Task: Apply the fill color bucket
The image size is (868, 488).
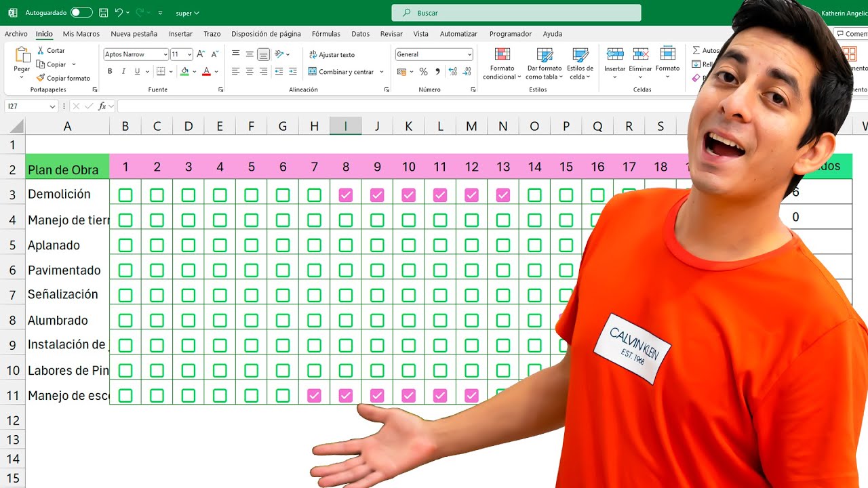Action: (184, 71)
